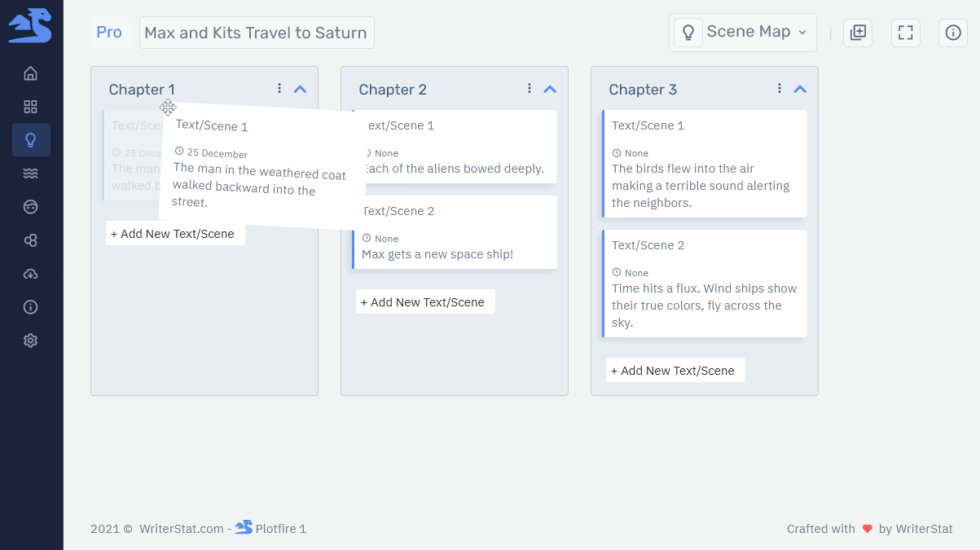Screen dimensions: 980x550
Task: Open the relationships nodes icon in the sidebar
Action: (31, 240)
